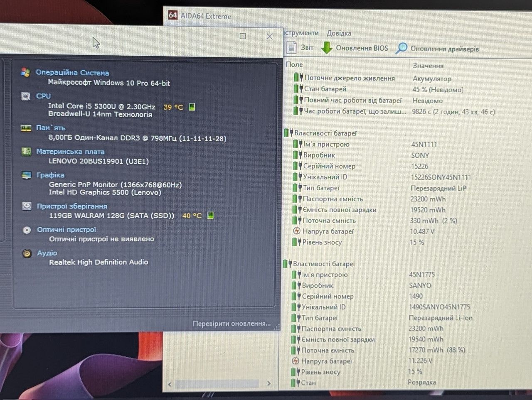Click the monitor icon beside Графіка
The width and height of the screenshot is (532, 400).
pos(27,175)
